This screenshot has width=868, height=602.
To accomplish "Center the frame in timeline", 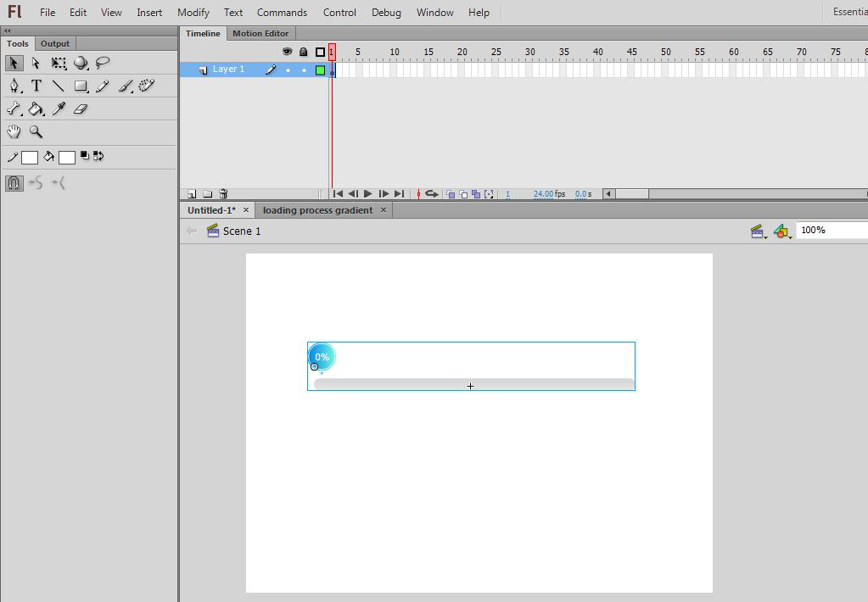I will click(x=418, y=193).
